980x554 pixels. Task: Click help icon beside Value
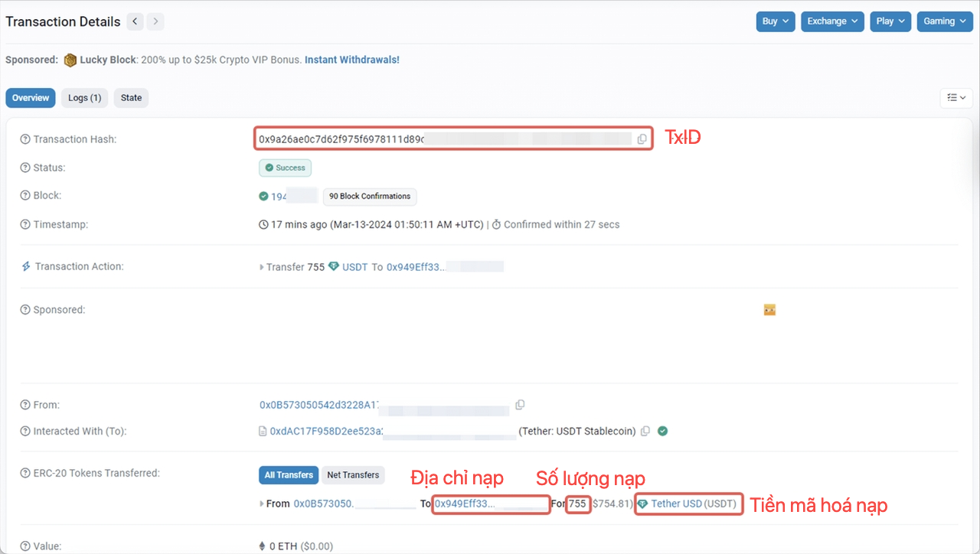25,546
